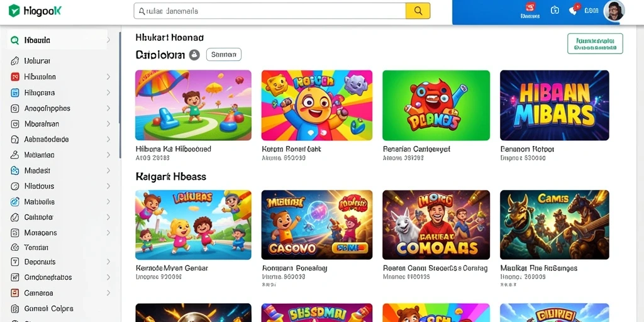Expand the Mutianiao chevron arrow
The height and width of the screenshot is (322, 644).
(x=108, y=155)
